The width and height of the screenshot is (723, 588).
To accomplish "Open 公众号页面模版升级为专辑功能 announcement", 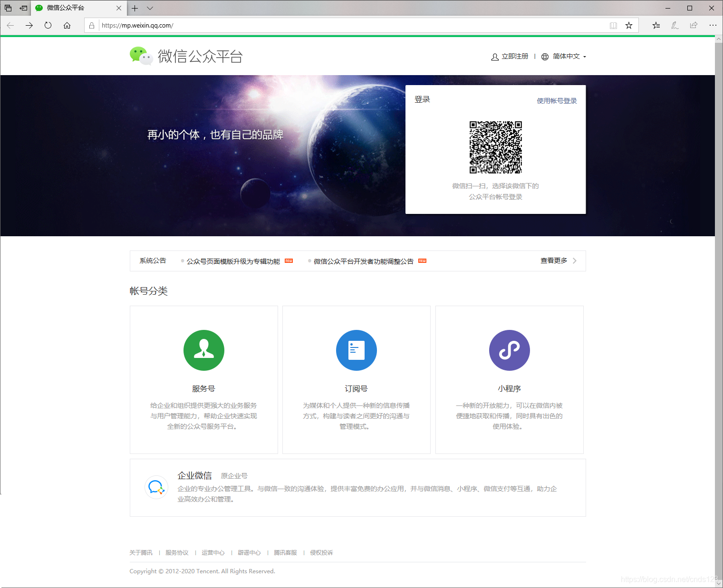I will [233, 261].
